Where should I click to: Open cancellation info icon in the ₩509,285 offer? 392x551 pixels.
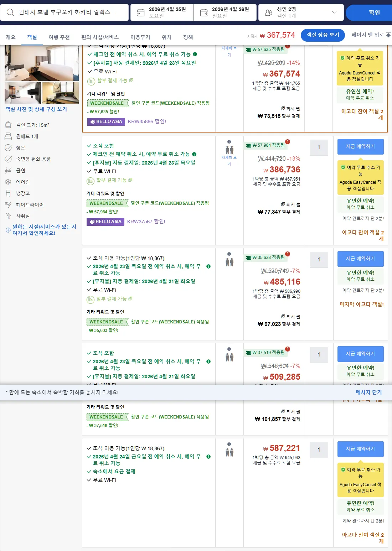(x=208, y=362)
